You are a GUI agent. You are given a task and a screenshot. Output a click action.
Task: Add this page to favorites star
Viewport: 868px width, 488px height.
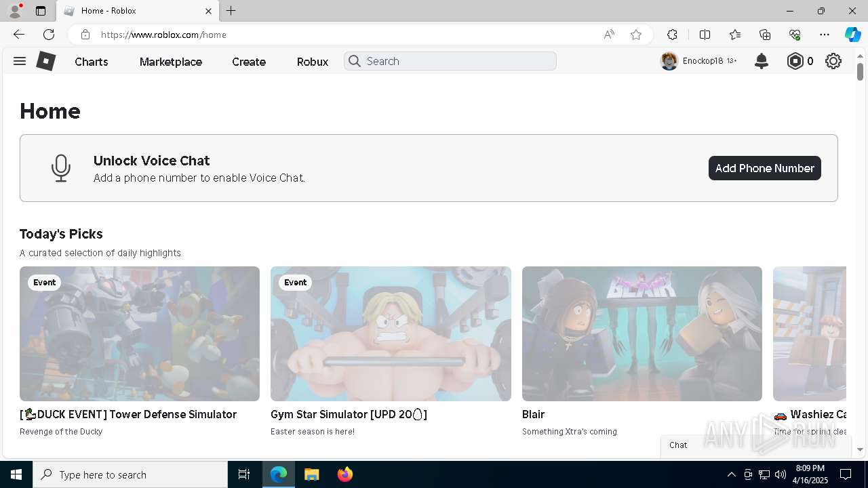click(x=636, y=35)
